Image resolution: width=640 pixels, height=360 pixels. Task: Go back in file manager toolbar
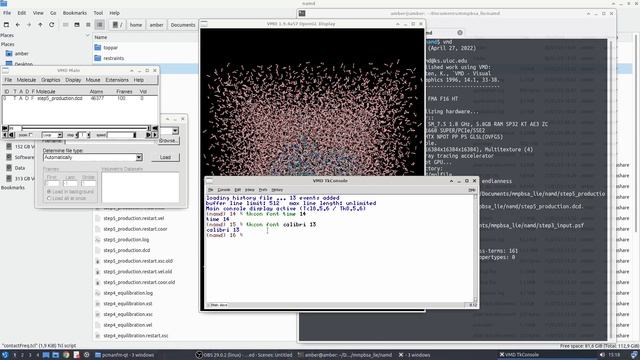[18, 25]
